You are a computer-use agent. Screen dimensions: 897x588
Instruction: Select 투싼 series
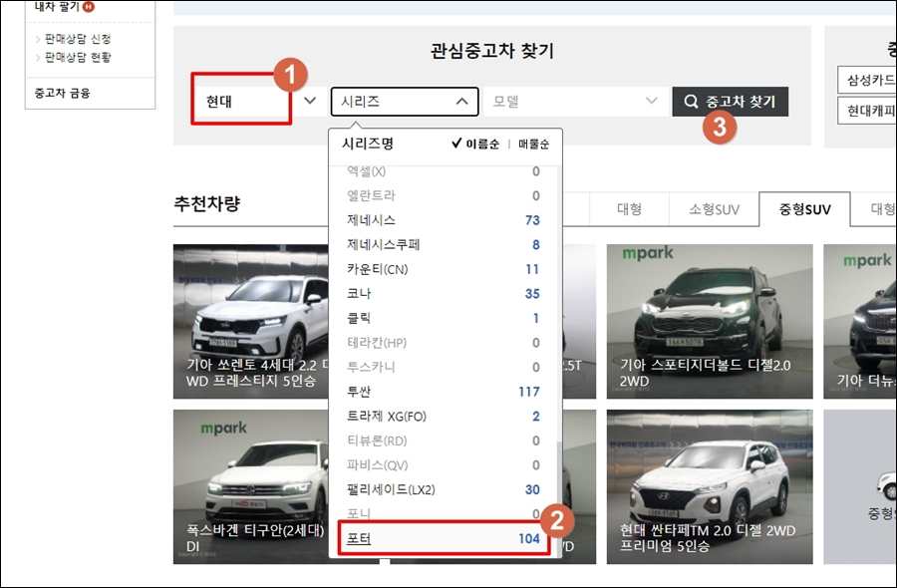(443, 392)
